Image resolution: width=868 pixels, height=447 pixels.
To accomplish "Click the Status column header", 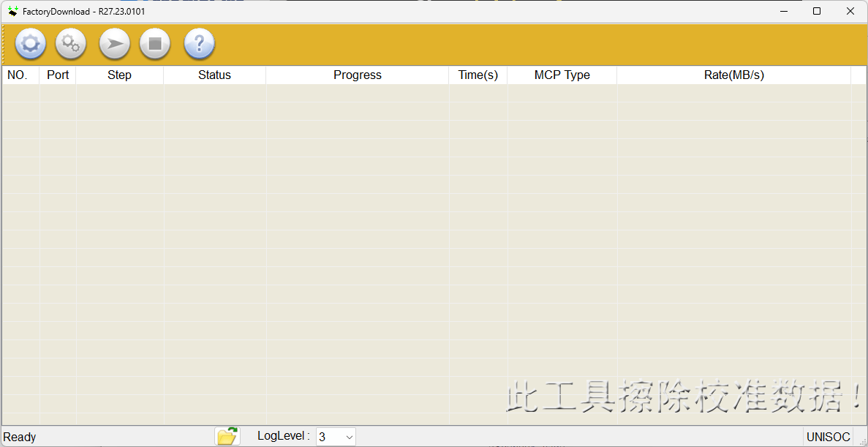I will click(214, 75).
